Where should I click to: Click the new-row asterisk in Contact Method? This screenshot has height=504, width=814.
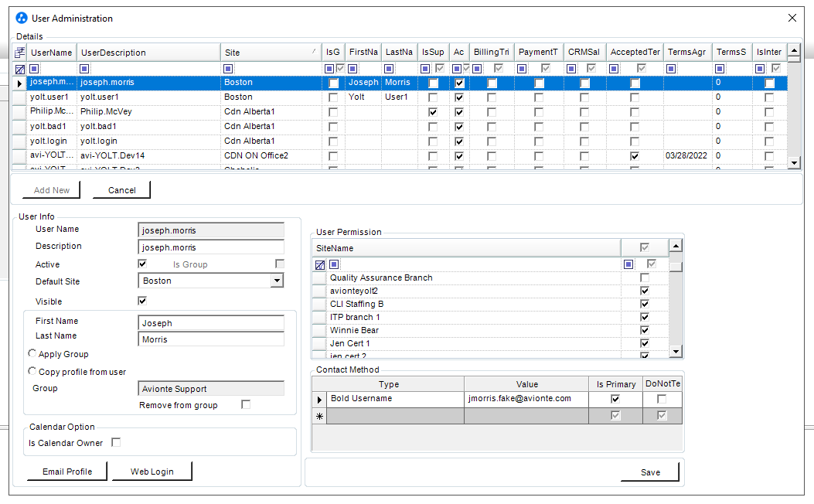click(x=319, y=416)
